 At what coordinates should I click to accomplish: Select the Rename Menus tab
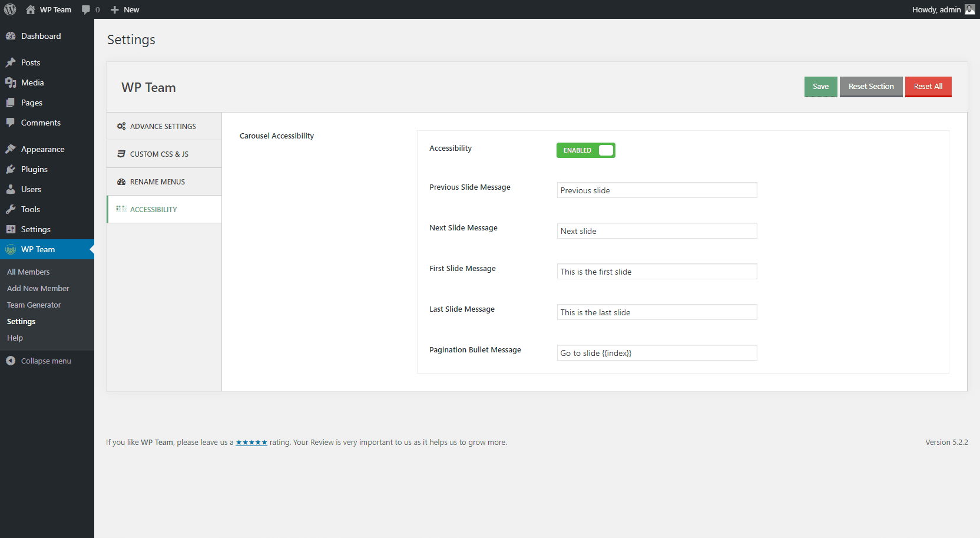tap(157, 181)
